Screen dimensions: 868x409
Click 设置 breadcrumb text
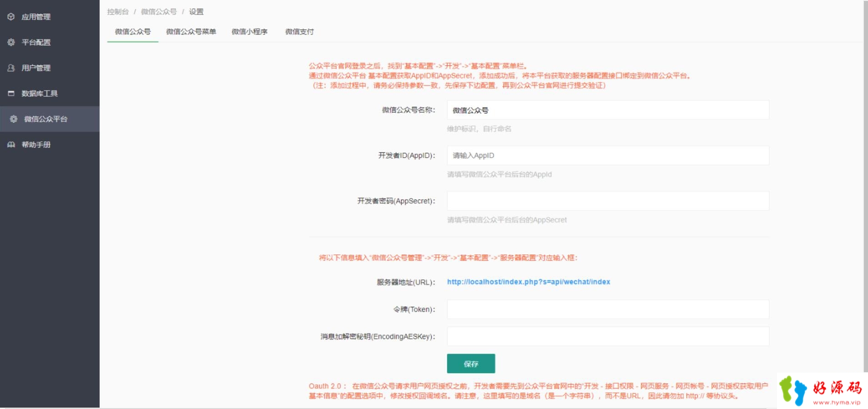(x=197, y=12)
